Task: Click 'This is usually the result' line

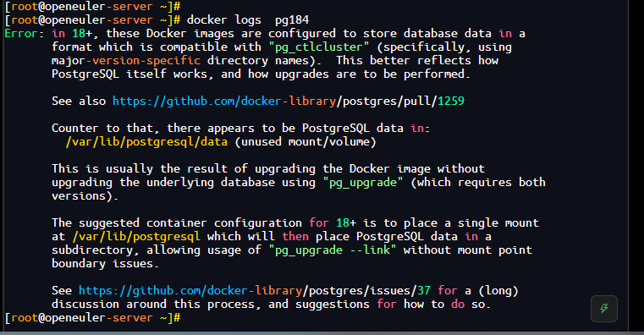Action: 268,168
